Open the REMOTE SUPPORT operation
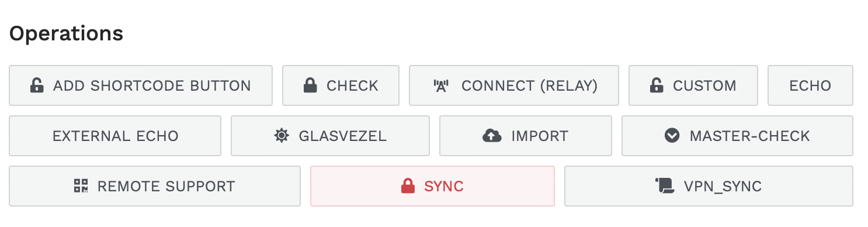Viewport: 868px width, 227px height. coord(155,186)
